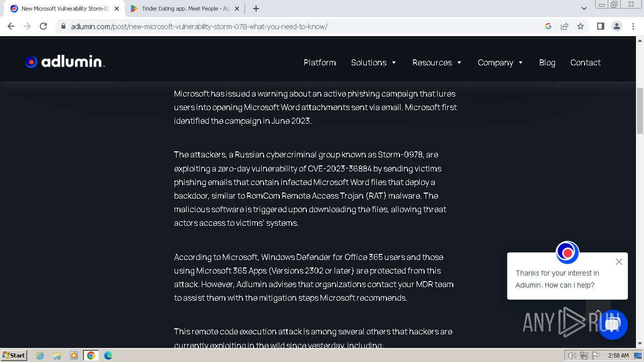Image resolution: width=644 pixels, height=362 pixels.
Task: Click the volume icon in the system tray
Action: click(x=572, y=355)
